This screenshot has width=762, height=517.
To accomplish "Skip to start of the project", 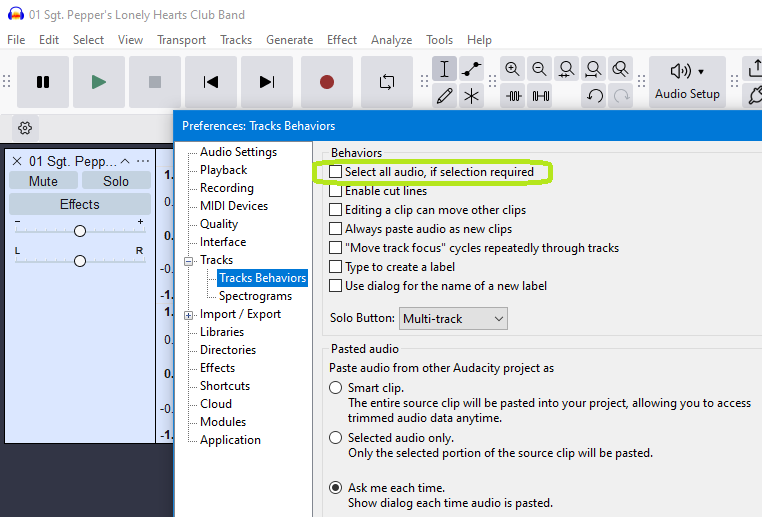I will (x=211, y=82).
